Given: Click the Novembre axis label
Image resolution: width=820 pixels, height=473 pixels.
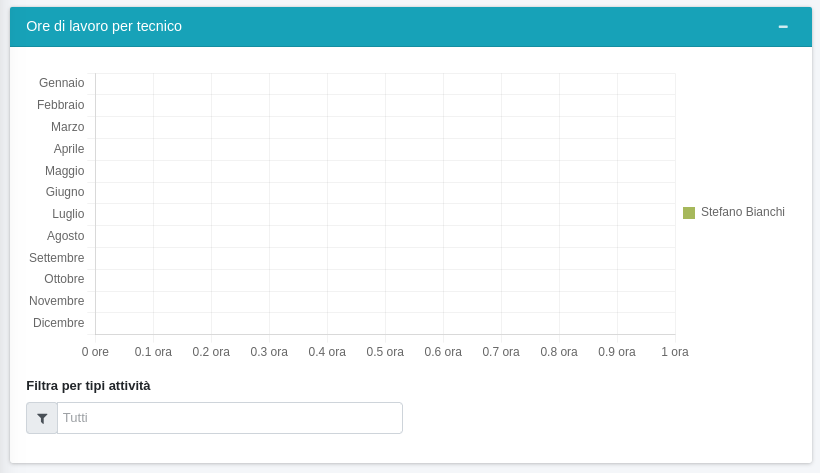Looking at the screenshot, I should tap(57, 301).
